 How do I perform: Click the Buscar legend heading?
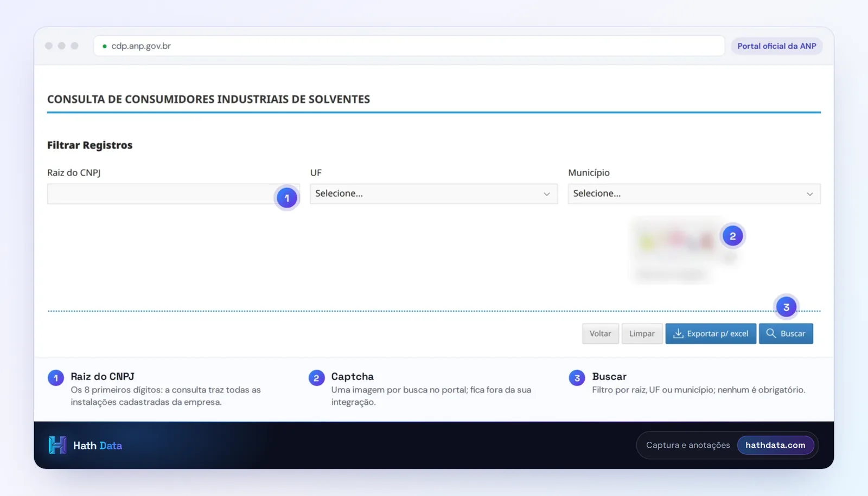point(609,376)
